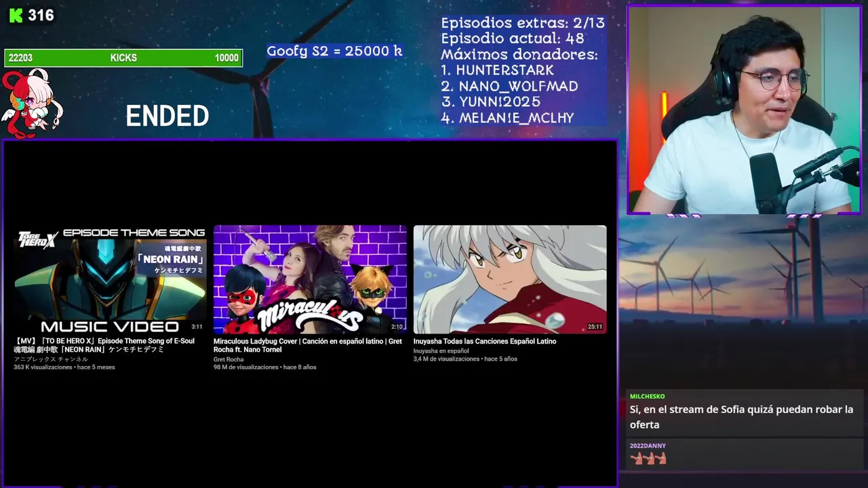Click the 'Episodio actual: 48' text

click(x=512, y=39)
